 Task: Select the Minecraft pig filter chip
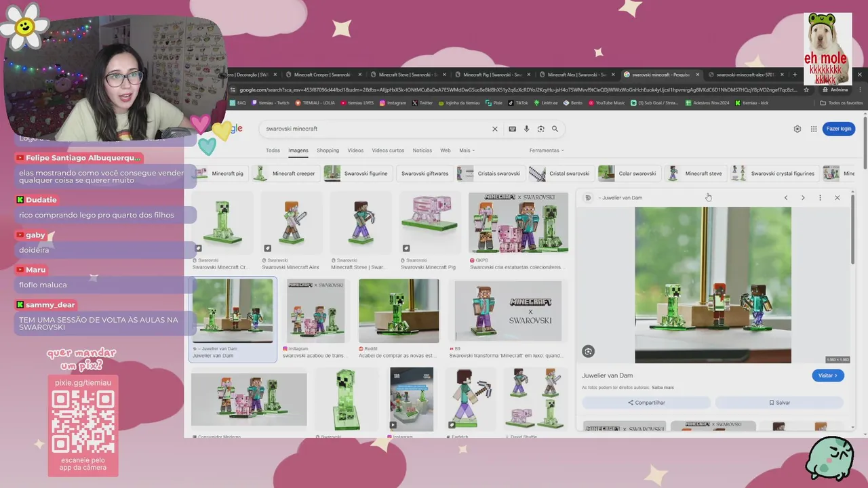point(220,174)
